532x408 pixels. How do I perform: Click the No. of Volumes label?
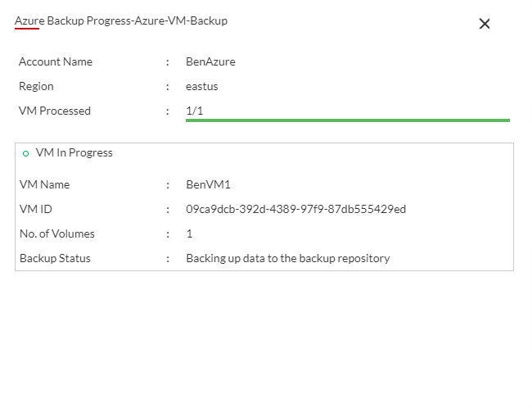point(57,233)
